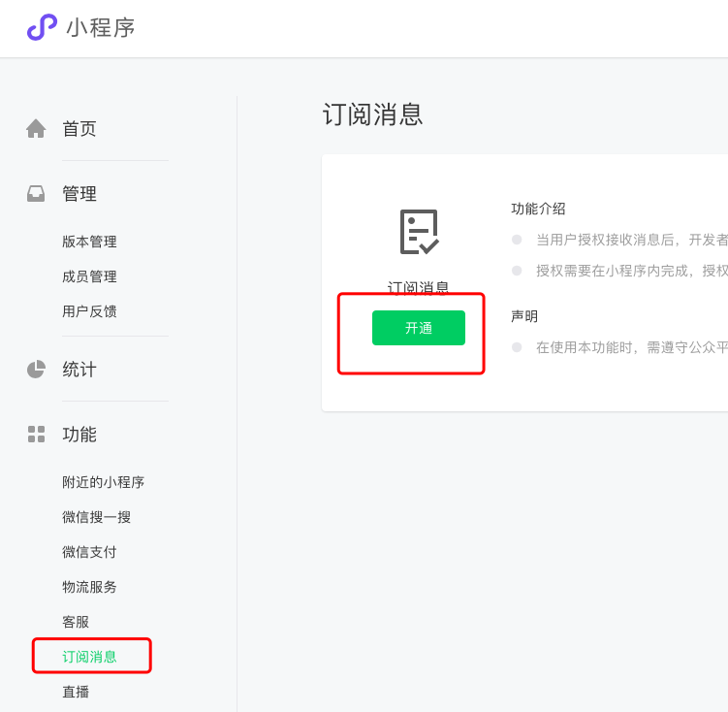Open the 首页 menu item
This screenshot has width=728, height=712.
pyautogui.click(x=79, y=129)
